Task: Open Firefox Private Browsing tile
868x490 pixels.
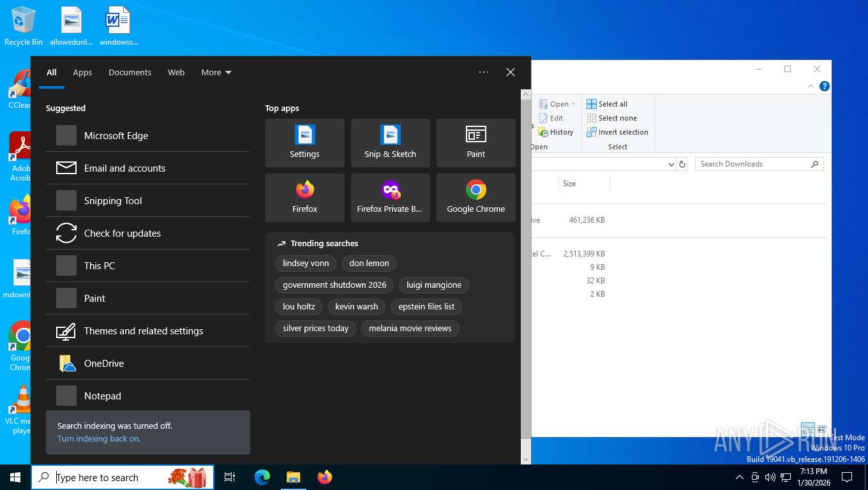Action: (390, 198)
